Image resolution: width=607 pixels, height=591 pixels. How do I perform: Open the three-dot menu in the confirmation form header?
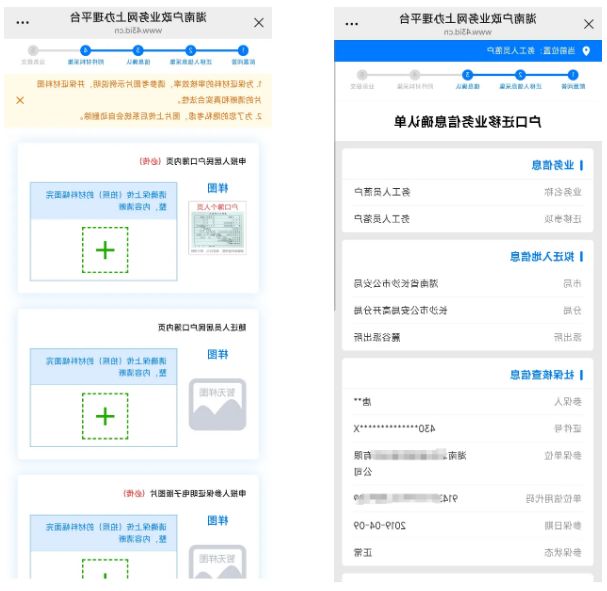[x=352, y=24]
